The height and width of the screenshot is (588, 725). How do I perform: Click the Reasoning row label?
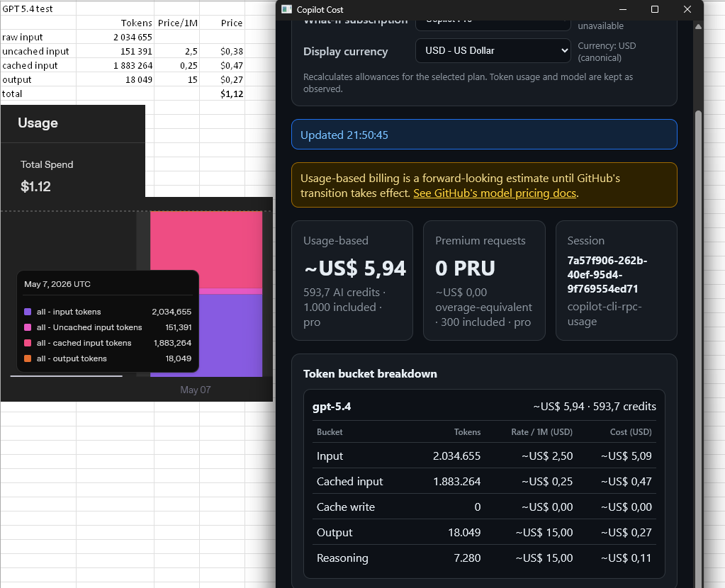pyautogui.click(x=342, y=558)
